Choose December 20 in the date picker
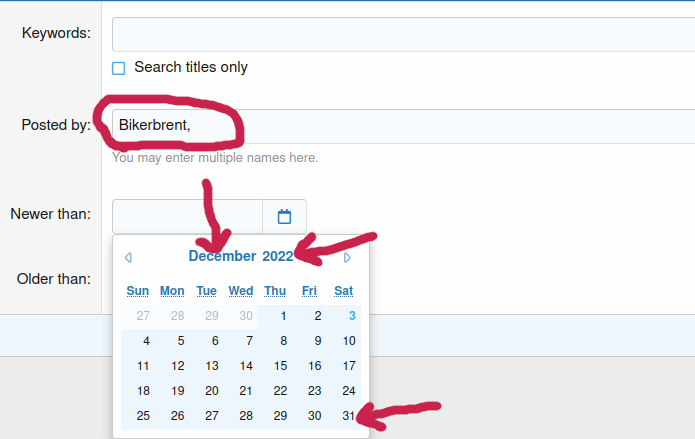This screenshot has width=695, height=439. click(x=211, y=391)
